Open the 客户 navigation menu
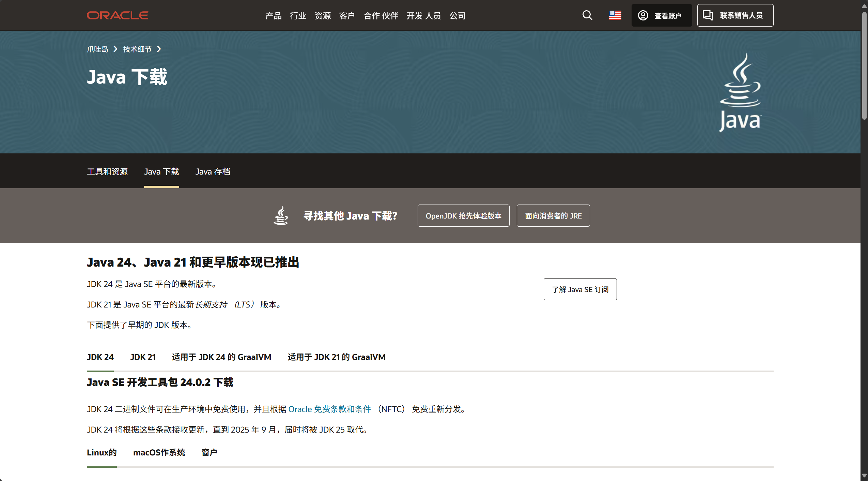The image size is (868, 481). [x=347, y=16]
